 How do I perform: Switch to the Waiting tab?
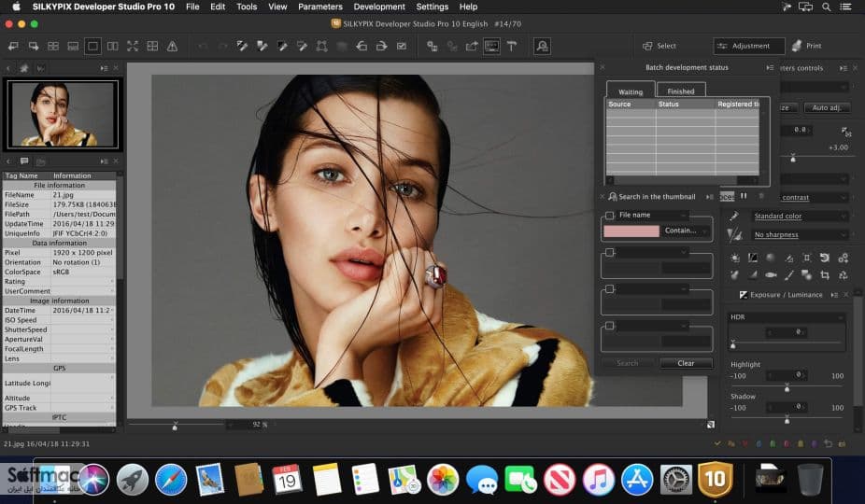(631, 91)
